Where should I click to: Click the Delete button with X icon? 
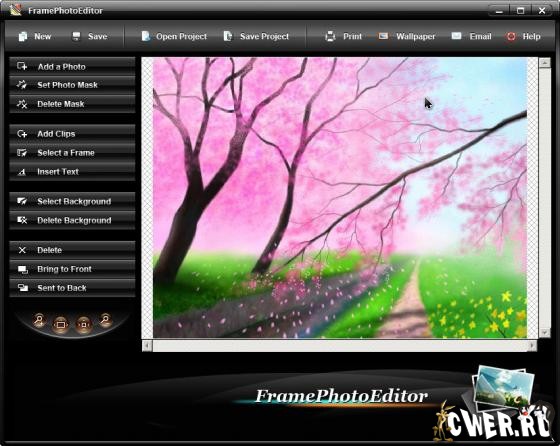click(x=72, y=250)
